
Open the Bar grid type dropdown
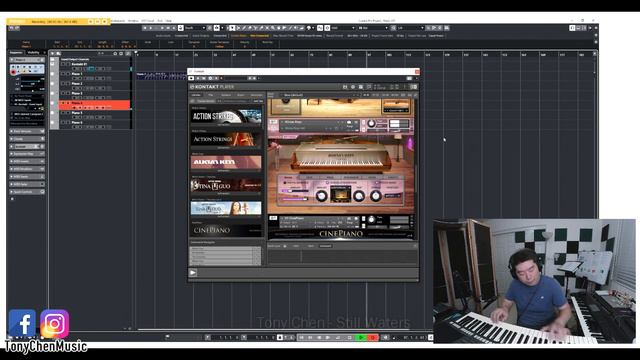tap(373, 28)
